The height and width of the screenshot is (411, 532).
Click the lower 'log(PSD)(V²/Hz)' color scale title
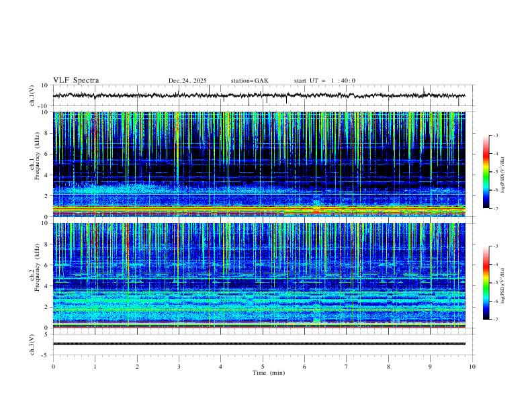pyautogui.click(x=503, y=286)
